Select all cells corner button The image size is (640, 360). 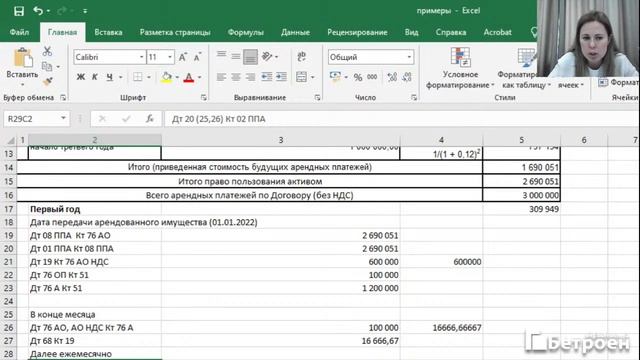coord(10,140)
